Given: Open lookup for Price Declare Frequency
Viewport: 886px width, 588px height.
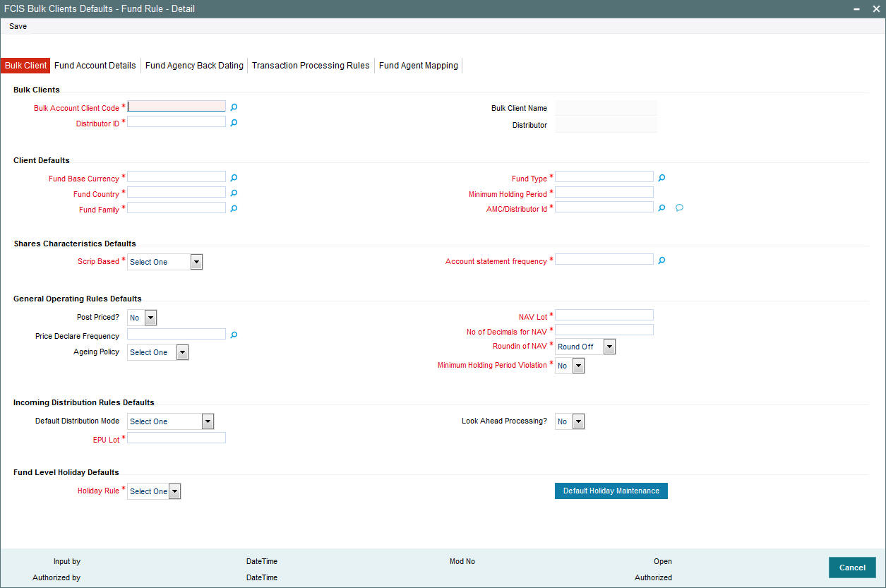Looking at the screenshot, I should [x=234, y=335].
